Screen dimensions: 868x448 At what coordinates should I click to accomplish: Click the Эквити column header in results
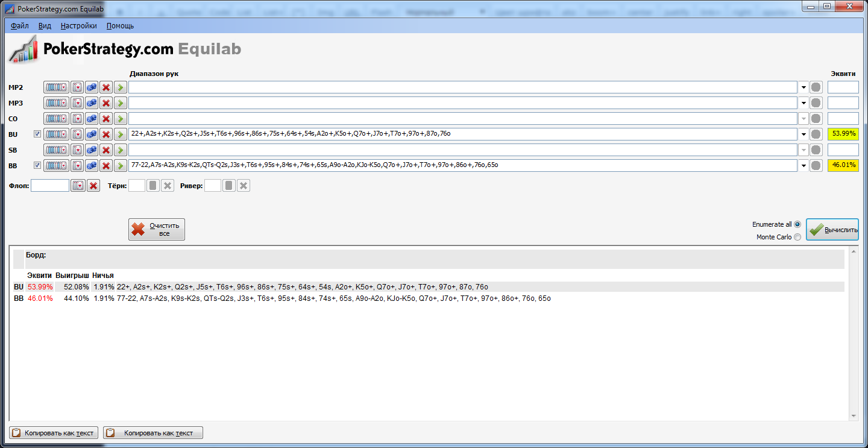(39, 276)
